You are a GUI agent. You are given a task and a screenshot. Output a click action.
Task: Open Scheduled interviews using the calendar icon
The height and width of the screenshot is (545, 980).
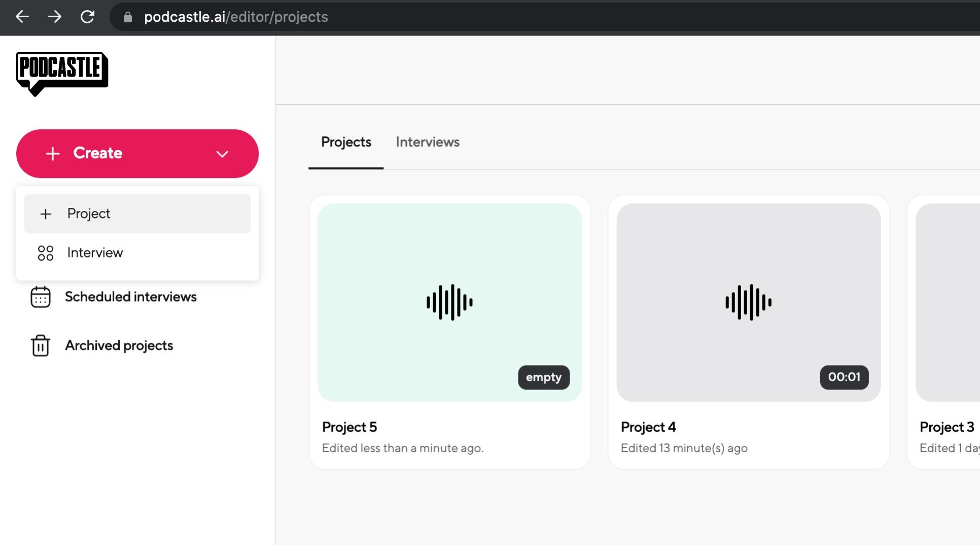(x=40, y=297)
